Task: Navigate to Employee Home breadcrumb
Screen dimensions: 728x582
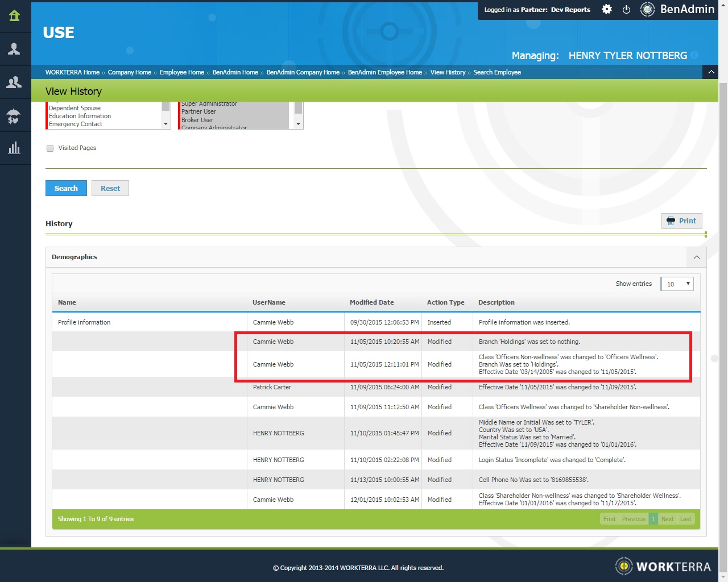Action: point(181,73)
